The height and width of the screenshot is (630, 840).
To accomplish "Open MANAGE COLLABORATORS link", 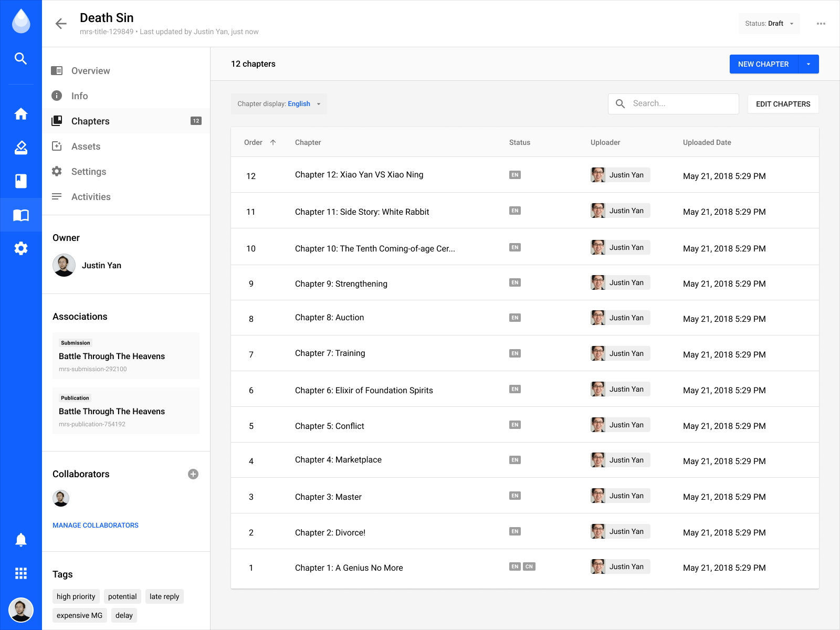I will [96, 525].
